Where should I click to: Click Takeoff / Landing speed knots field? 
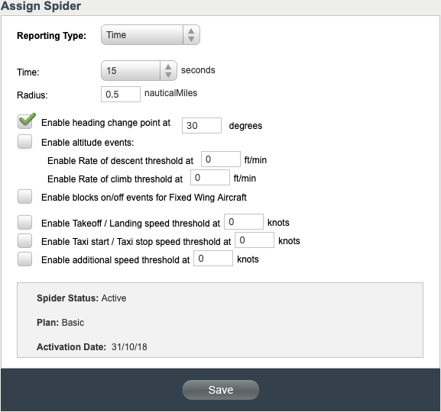tap(244, 222)
